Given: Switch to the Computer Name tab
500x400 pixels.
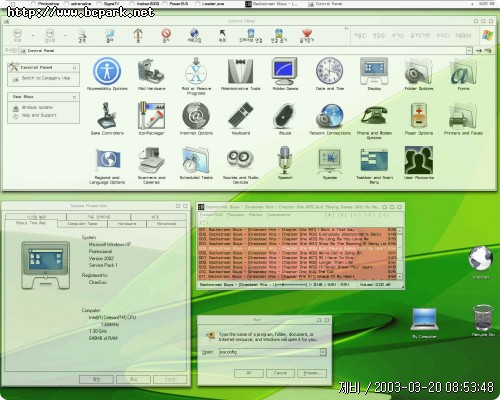Looking at the screenshot, I should [x=82, y=224].
